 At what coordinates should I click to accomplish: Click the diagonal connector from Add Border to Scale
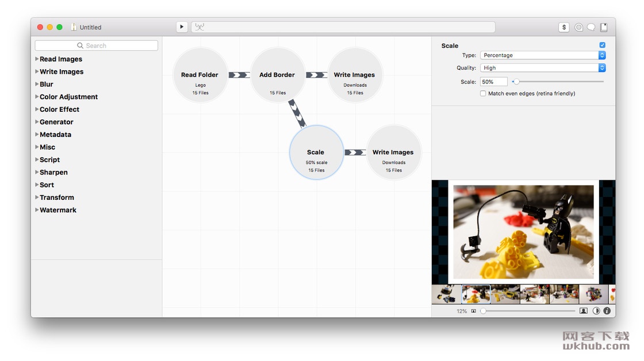click(297, 113)
